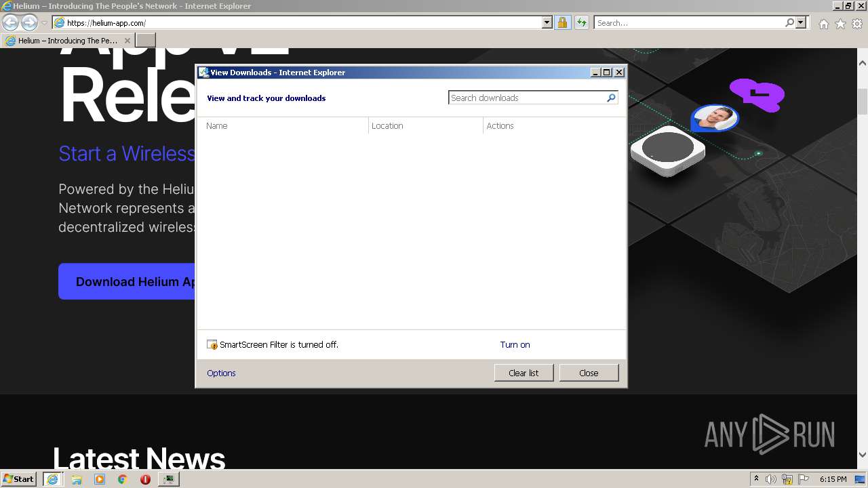Click the browser Forward arrow button
Screen dimensions: 868x488
pos(29,22)
